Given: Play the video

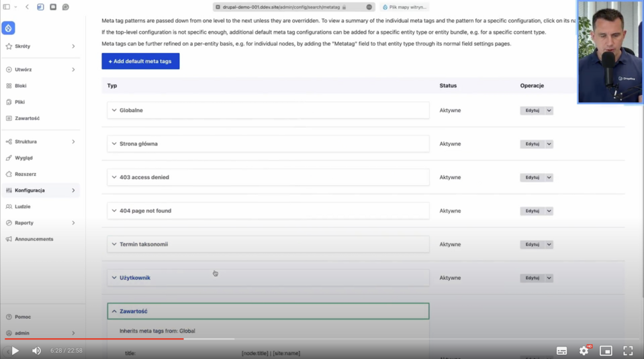Looking at the screenshot, I should tap(15, 351).
